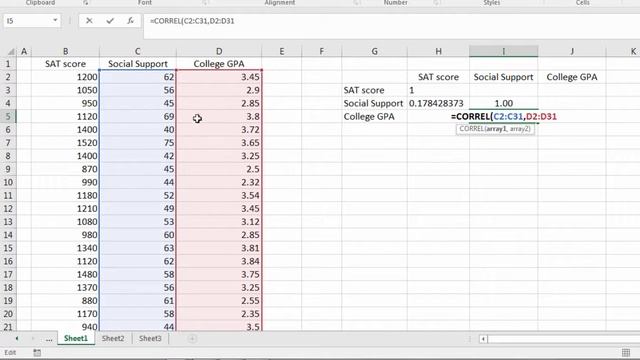Click the 'College GPA' header in column D
This screenshot has width=640, height=360.
pos(219,64)
